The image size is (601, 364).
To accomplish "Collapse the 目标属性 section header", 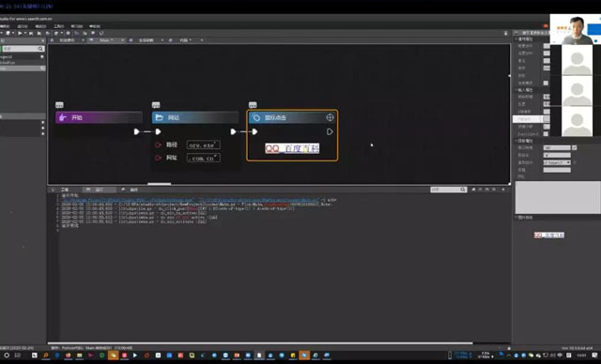I will 525,141.
